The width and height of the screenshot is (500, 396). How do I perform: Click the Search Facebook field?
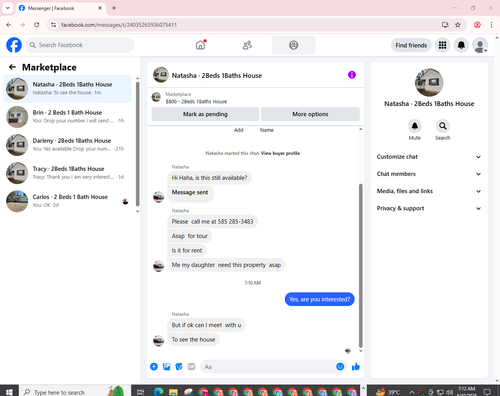pos(80,45)
